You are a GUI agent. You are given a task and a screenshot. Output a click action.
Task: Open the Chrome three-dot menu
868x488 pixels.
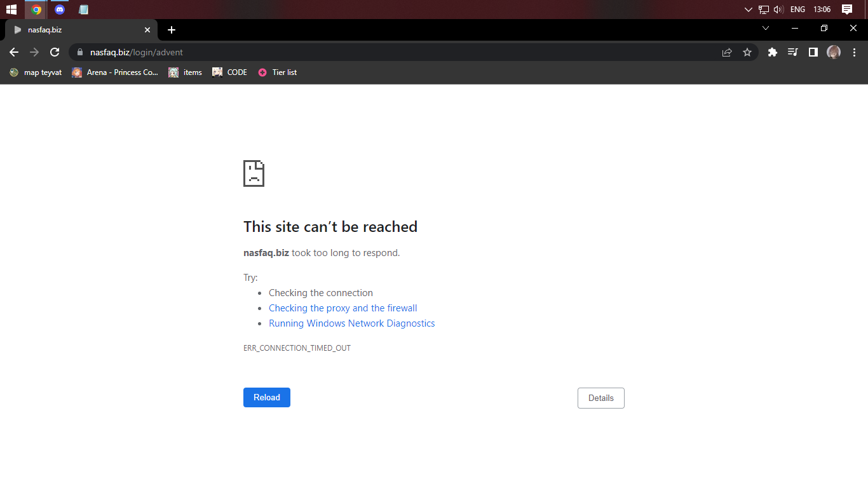pyautogui.click(x=854, y=52)
